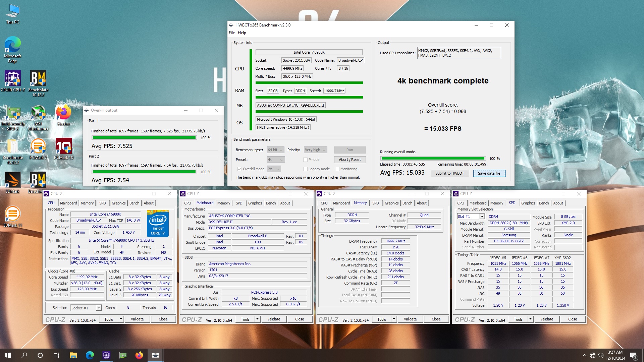
Task: Click Close in CPU-Z SPD window
Action: pyautogui.click(x=573, y=319)
